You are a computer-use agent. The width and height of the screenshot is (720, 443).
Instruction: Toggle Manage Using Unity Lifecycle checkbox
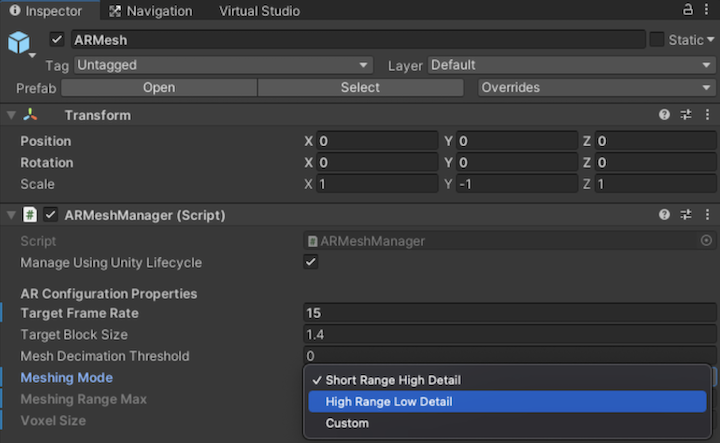310,262
